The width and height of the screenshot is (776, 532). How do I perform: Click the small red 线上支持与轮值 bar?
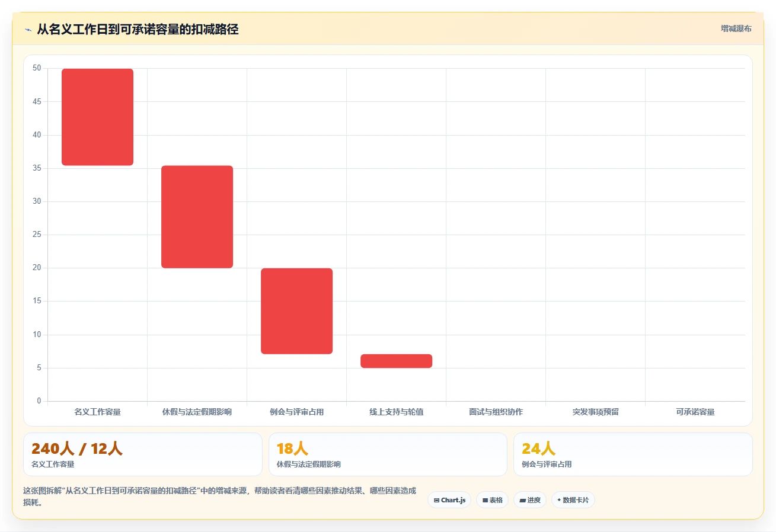pos(397,361)
